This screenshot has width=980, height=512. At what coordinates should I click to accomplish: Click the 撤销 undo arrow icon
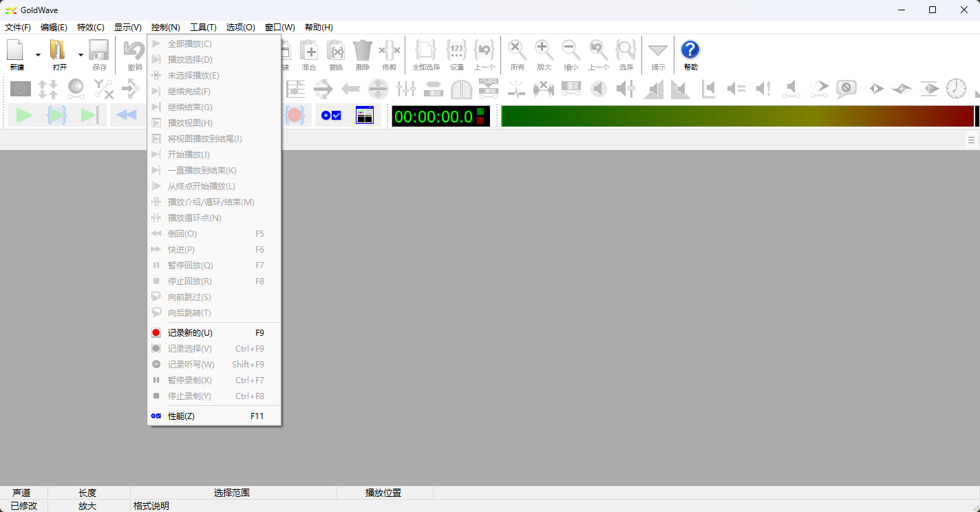(134, 51)
